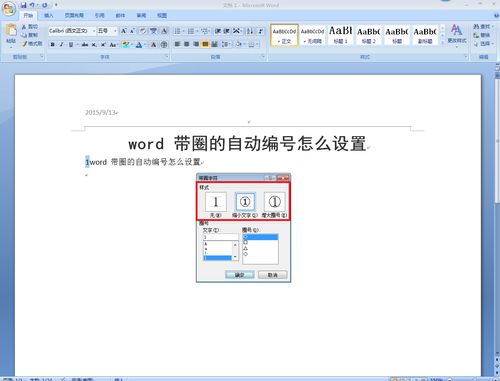The height and width of the screenshot is (381, 500).
Task: Toggle subscript formatting
Action: point(94,44)
